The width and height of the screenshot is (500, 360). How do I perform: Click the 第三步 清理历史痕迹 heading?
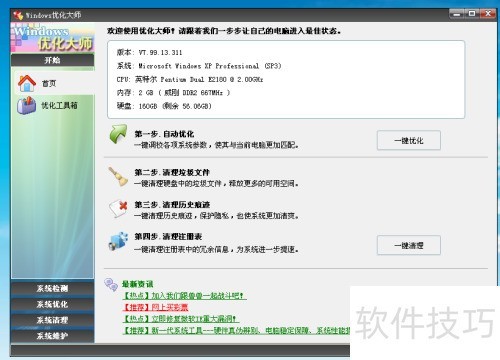point(172,205)
